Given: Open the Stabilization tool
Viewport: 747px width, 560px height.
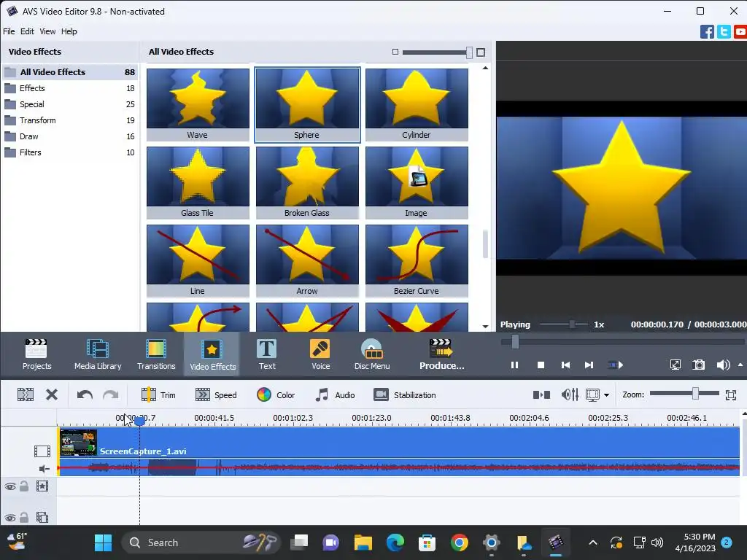Looking at the screenshot, I should (x=405, y=394).
